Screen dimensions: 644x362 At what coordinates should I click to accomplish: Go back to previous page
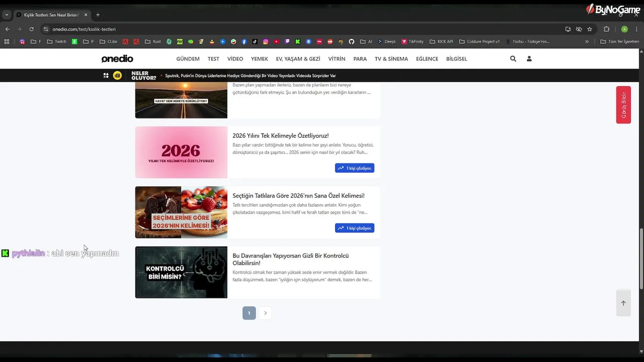point(7,29)
